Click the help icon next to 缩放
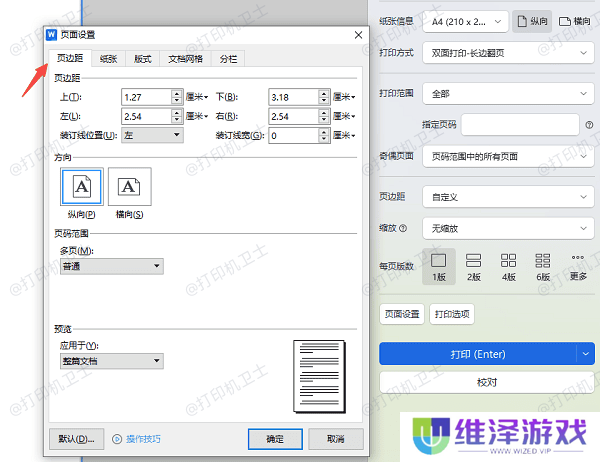 click(403, 228)
